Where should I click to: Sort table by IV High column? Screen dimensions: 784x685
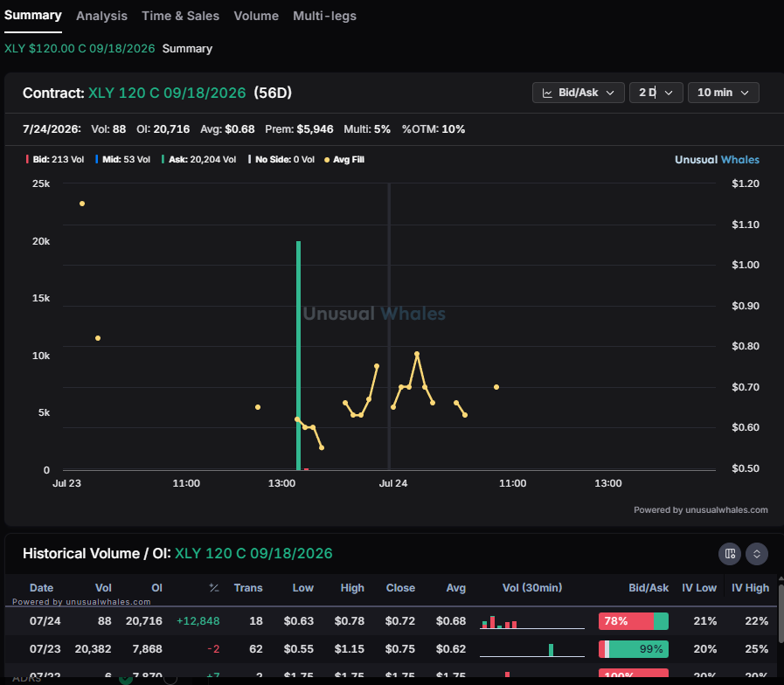pyautogui.click(x=750, y=588)
